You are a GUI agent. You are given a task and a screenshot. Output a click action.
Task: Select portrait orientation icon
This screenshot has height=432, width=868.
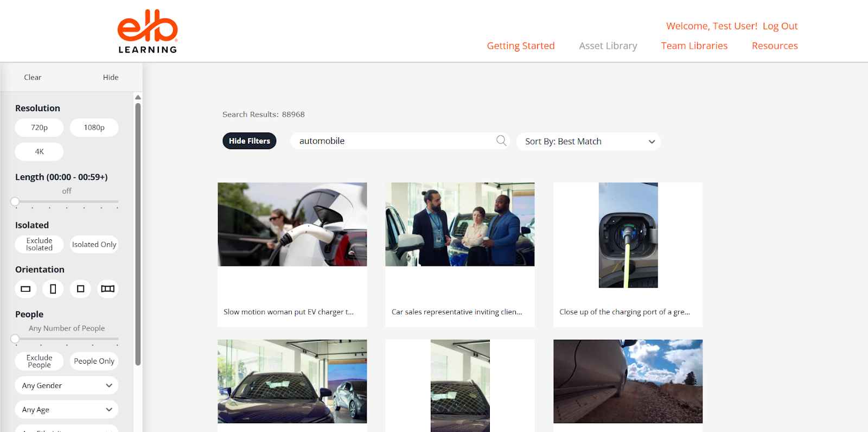[x=53, y=289]
